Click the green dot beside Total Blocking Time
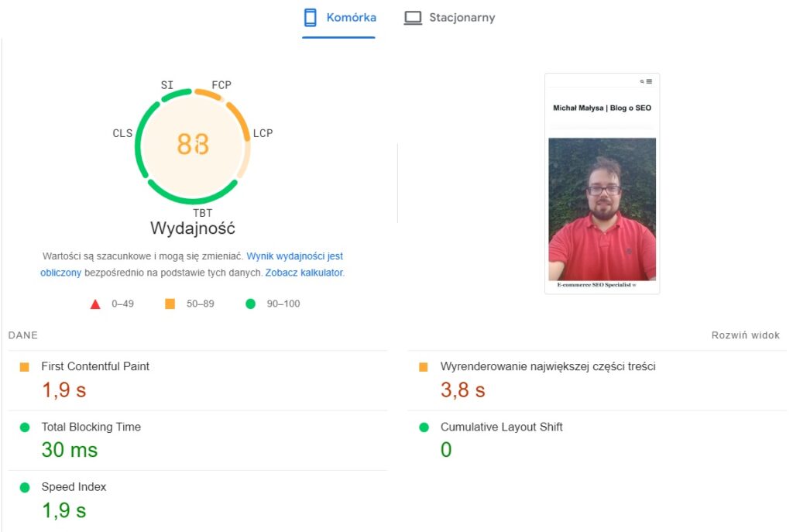The image size is (793, 532). click(22, 427)
